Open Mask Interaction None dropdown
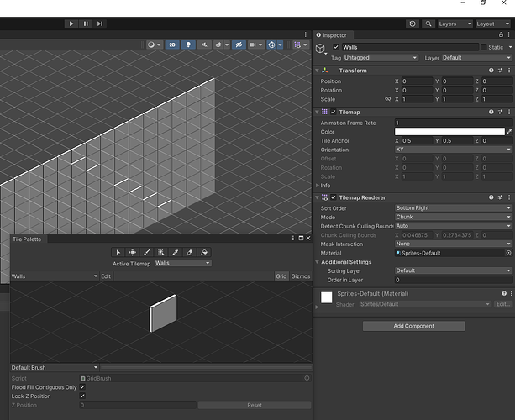The image size is (515, 420). 454,244
